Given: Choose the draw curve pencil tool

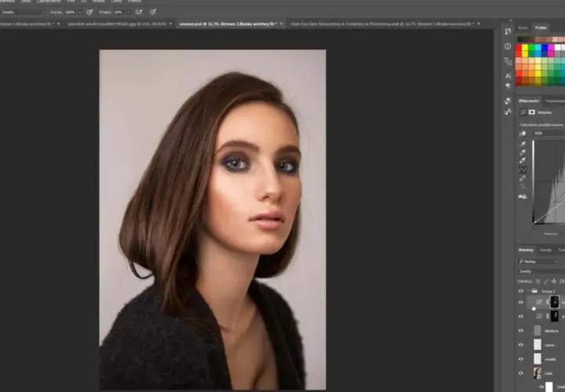Looking at the screenshot, I should tap(523, 179).
